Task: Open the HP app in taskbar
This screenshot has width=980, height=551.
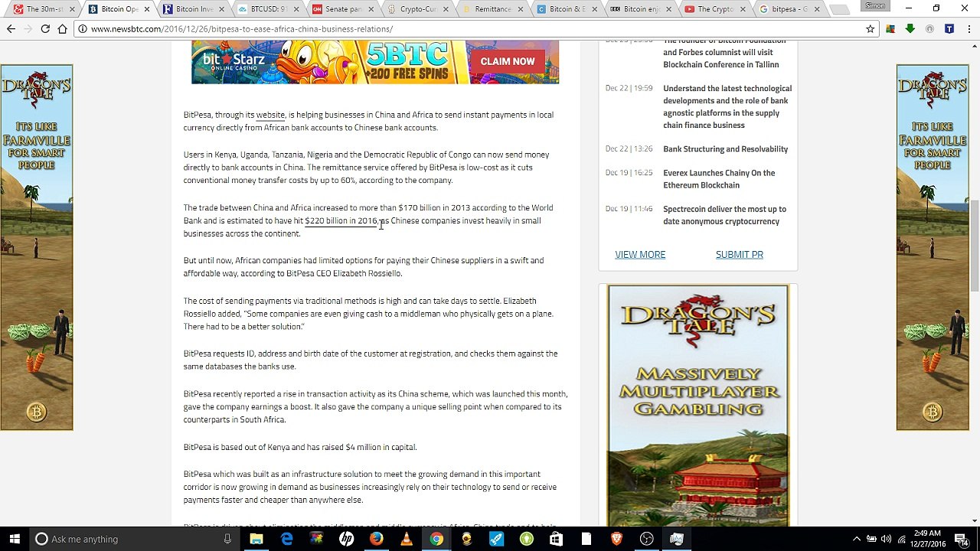Action: pos(346,539)
